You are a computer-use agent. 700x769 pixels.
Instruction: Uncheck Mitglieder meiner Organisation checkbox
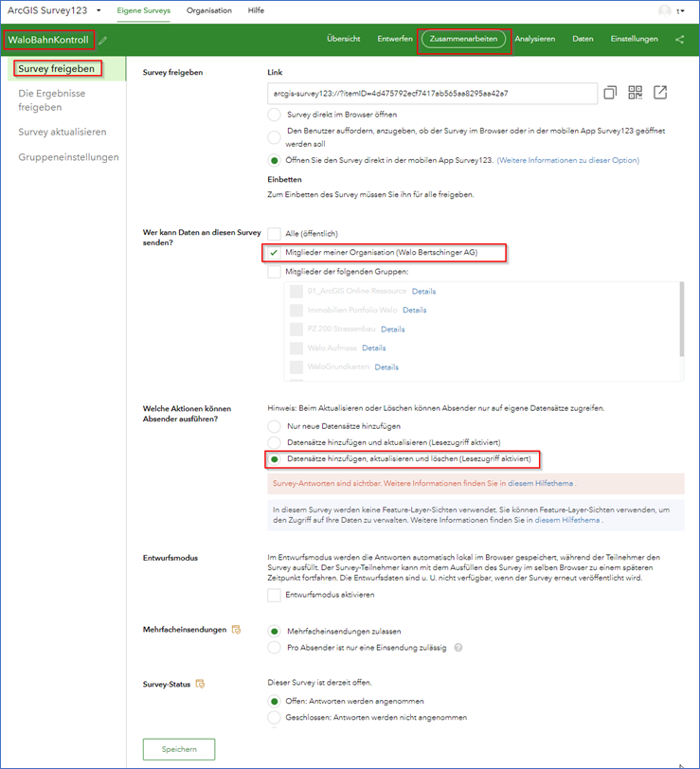pos(274,253)
